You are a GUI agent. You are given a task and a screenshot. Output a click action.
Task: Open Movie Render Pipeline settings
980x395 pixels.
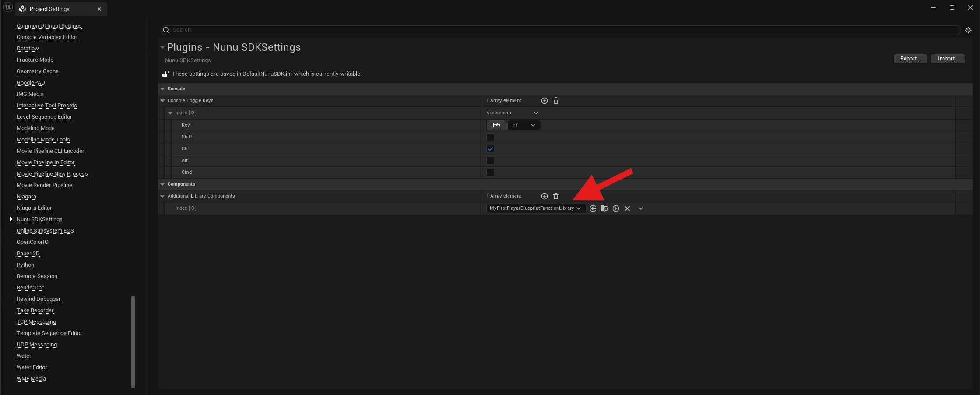[44, 185]
